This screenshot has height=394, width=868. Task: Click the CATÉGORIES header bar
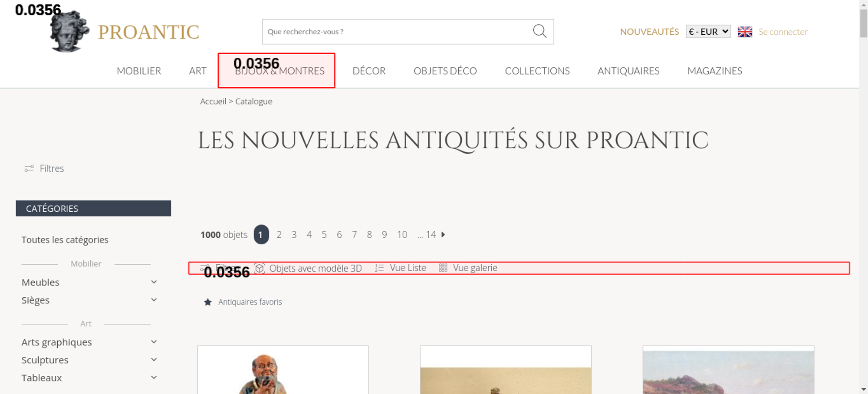click(x=93, y=208)
